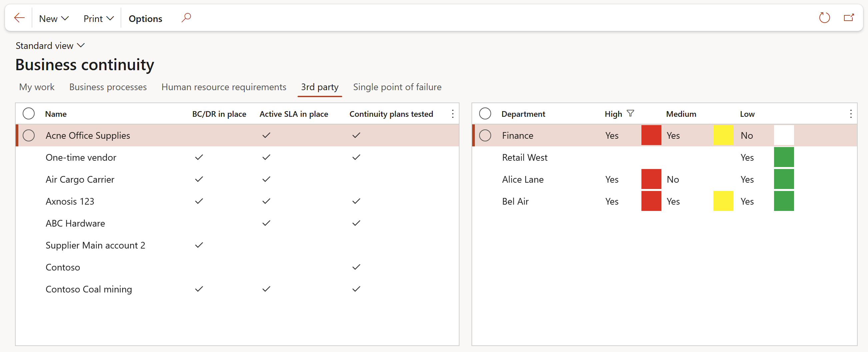Image resolution: width=868 pixels, height=352 pixels.
Task: Click the yellow Medium swatch for Bel Air
Action: tap(723, 201)
